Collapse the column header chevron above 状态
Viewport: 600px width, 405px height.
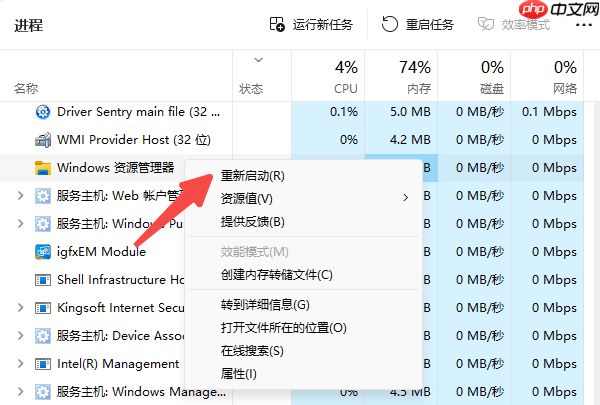point(259,60)
